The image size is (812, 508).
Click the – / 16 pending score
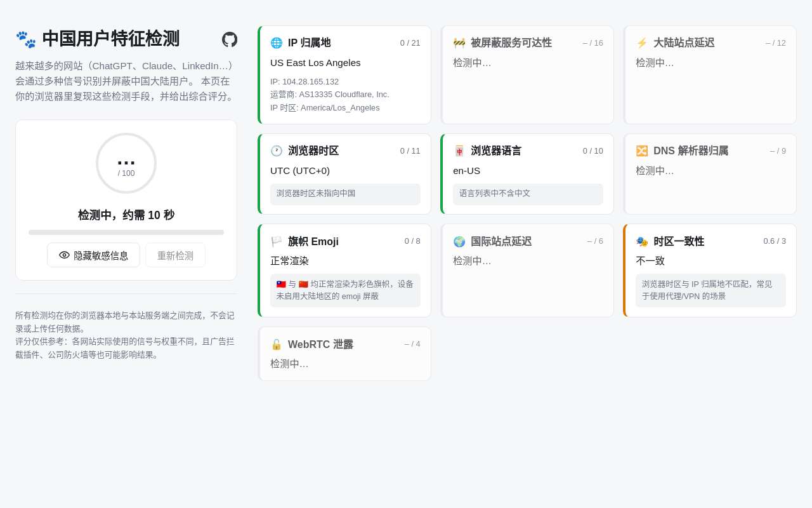pyautogui.click(x=593, y=43)
